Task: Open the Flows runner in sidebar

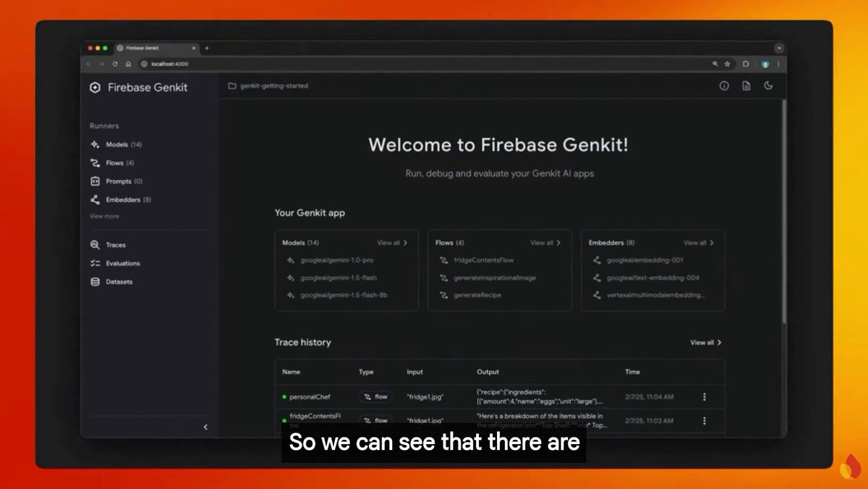Action: (112, 163)
